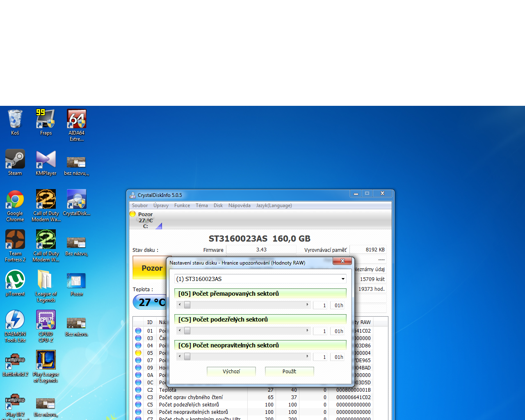Open the CPUID CPU-Z shortcut
Screen dimensions: 525x420
point(46,326)
